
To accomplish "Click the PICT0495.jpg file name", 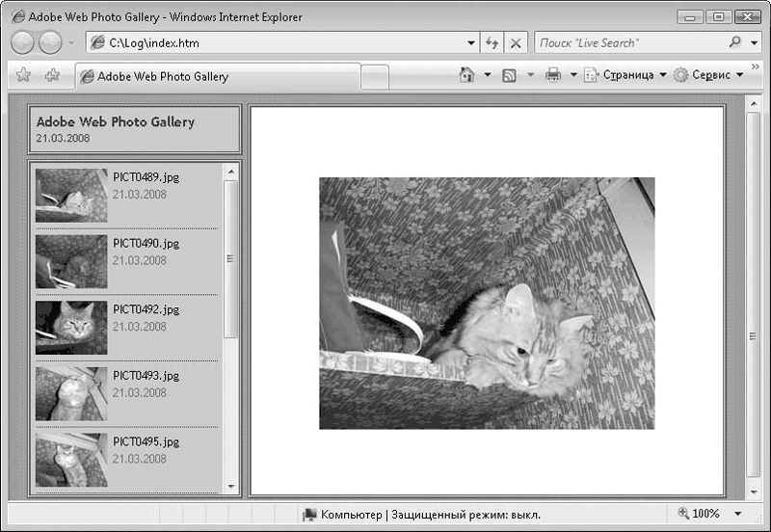I will (146, 442).
